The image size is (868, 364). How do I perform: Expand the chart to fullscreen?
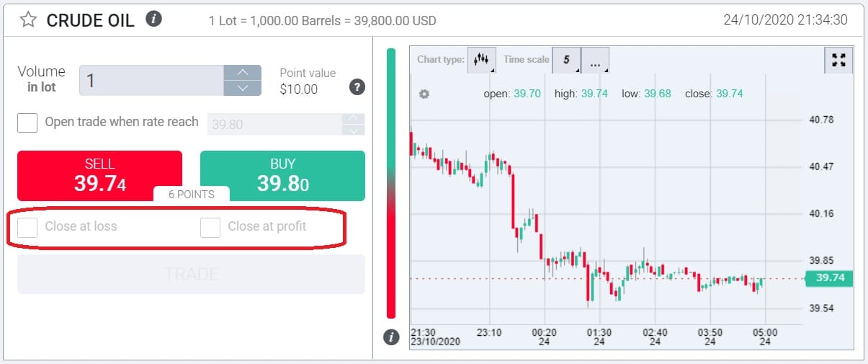click(838, 61)
